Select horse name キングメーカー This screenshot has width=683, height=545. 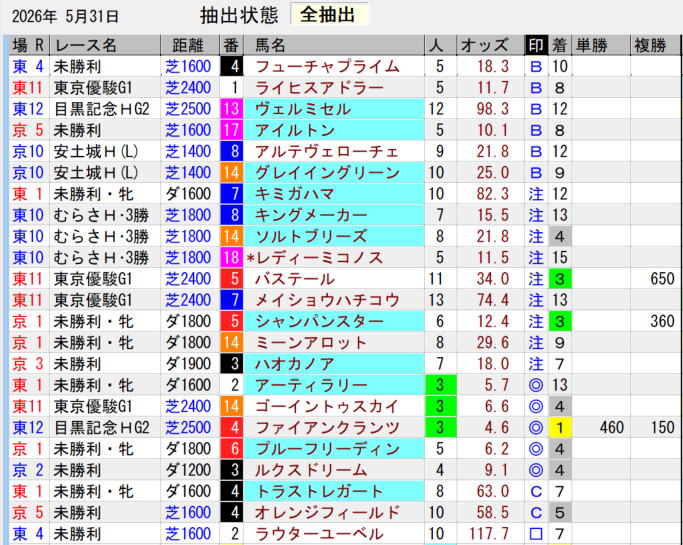(x=311, y=216)
